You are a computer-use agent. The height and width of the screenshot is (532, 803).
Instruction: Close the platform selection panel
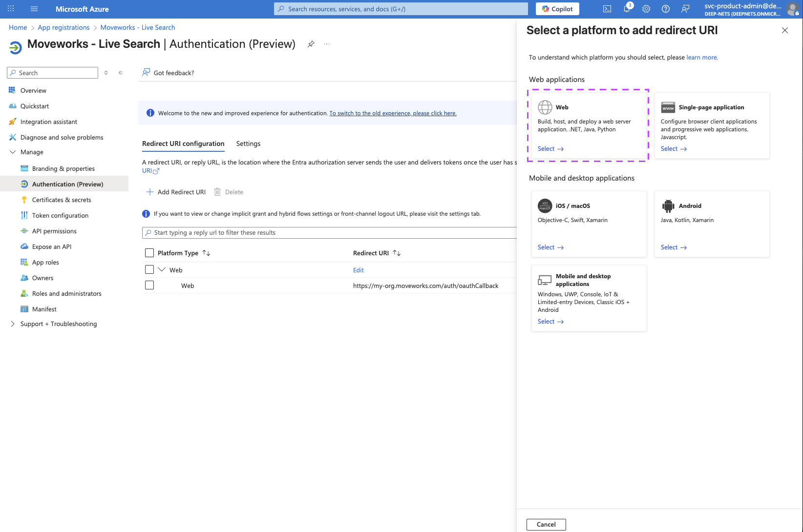coord(785,30)
